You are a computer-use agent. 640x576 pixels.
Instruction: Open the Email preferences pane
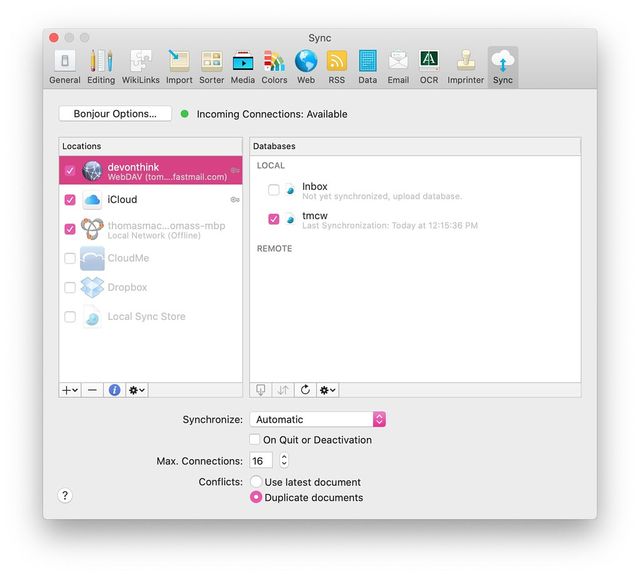click(398, 67)
